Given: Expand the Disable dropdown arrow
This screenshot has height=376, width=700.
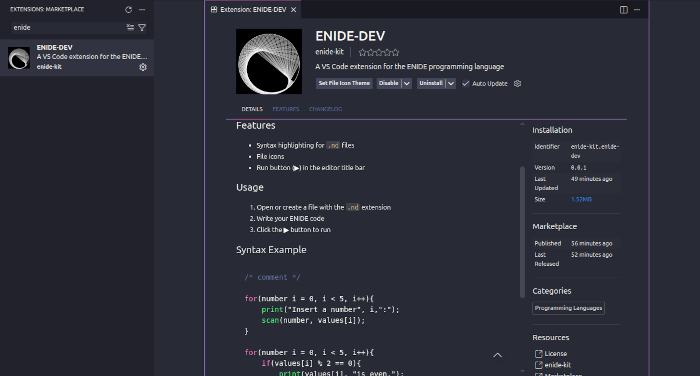Looking at the screenshot, I should pyautogui.click(x=406, y=84).
